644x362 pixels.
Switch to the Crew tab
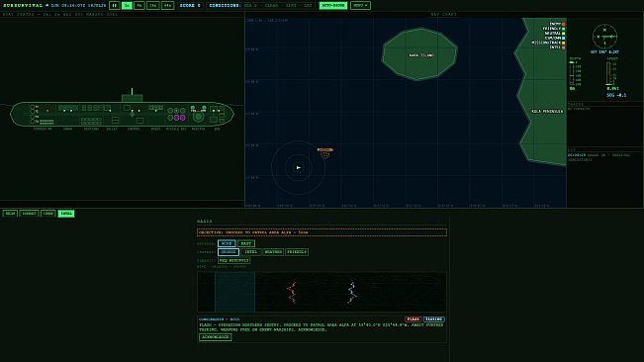pos(48,214)
